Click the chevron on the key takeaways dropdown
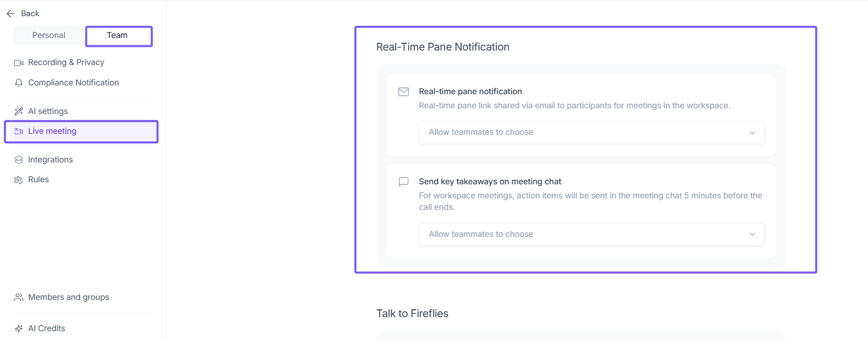This screenshot has width=868, height=340. click(x=752, y=234)
